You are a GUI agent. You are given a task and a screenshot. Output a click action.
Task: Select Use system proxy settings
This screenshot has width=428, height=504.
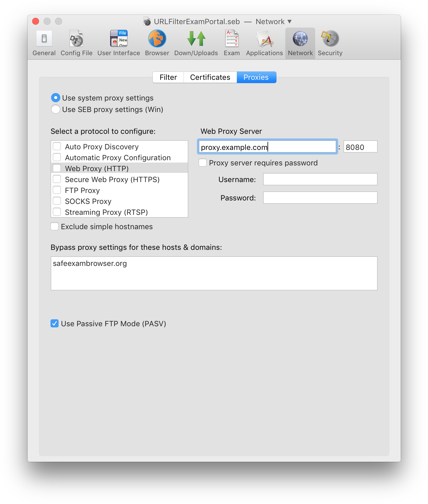56,98
